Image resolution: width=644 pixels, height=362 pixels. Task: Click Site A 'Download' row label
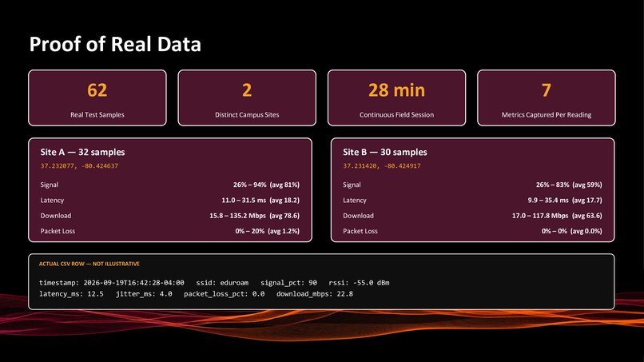(56, 216)
